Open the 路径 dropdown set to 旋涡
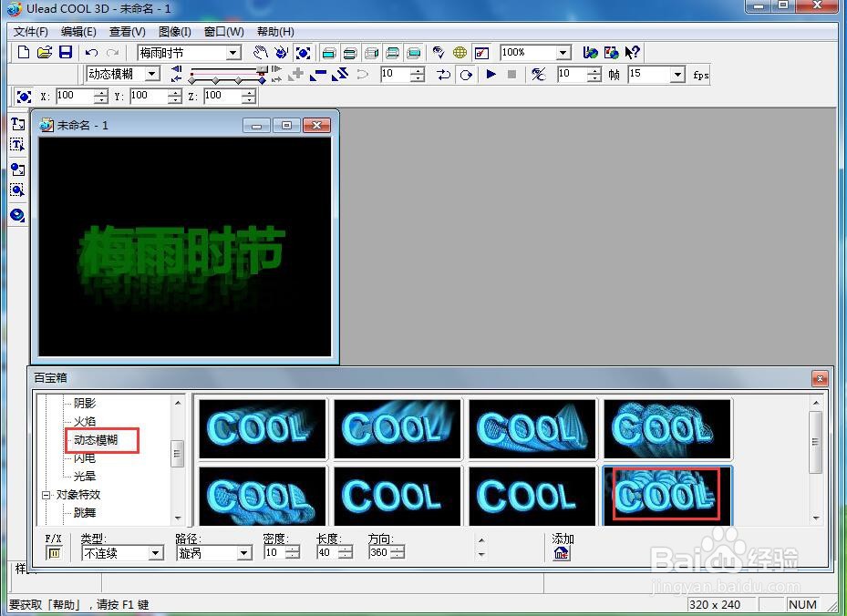This screenshot has height=616, width=847. [244, 553]
